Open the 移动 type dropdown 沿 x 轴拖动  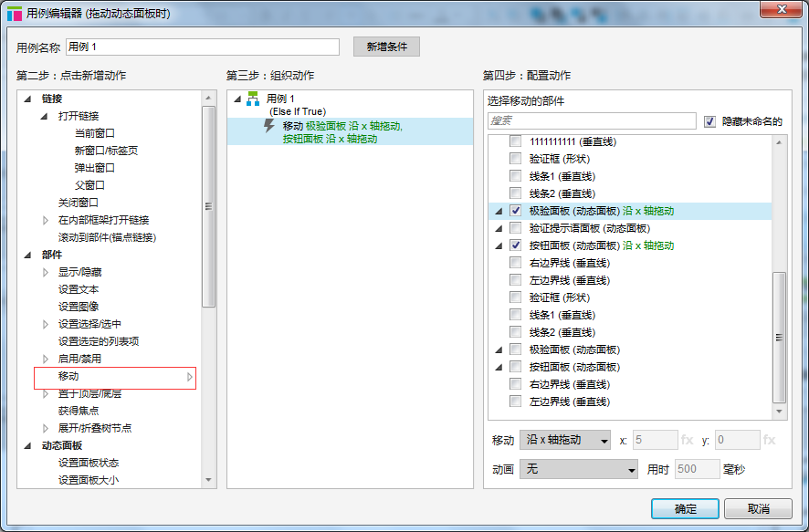point(565,440)
